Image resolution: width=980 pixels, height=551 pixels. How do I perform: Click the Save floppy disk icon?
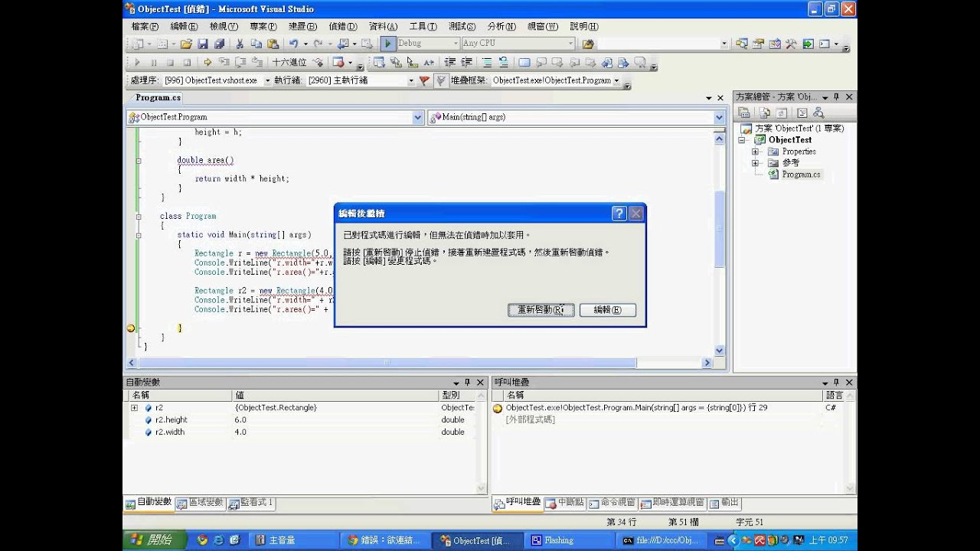tap(203, 44)
